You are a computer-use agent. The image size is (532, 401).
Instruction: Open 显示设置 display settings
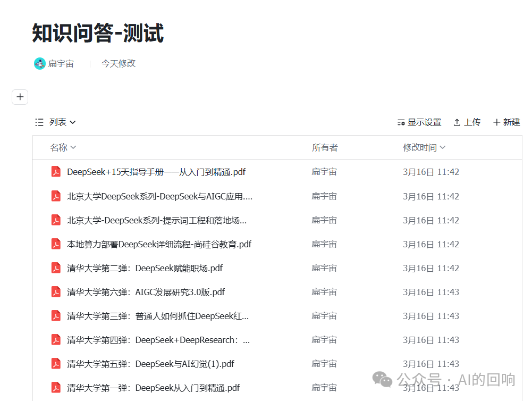point(419,122)
